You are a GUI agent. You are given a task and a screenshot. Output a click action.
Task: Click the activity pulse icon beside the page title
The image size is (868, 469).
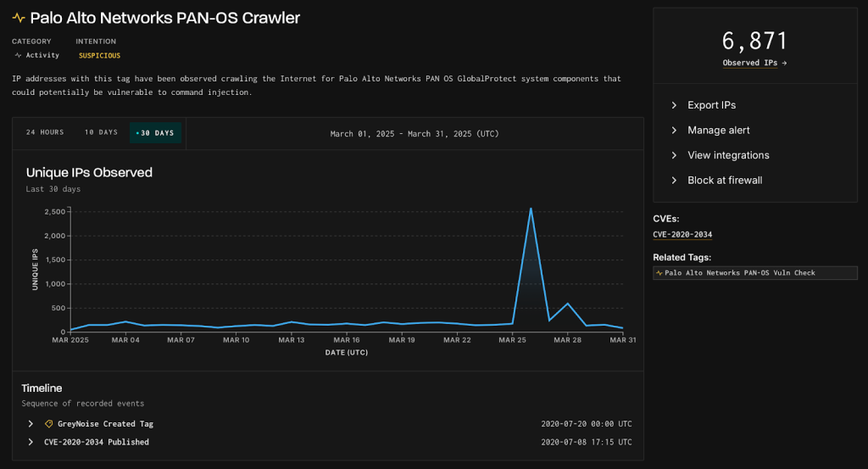19,18
